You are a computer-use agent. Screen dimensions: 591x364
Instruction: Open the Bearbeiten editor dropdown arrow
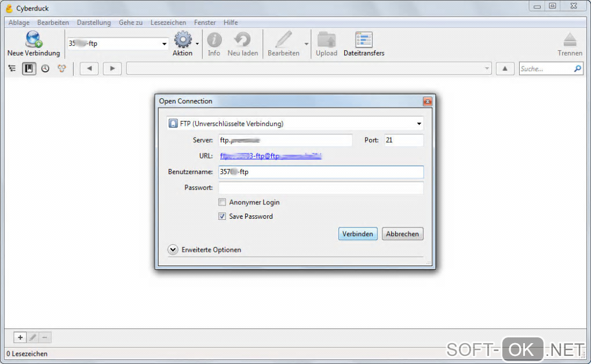(x=307, y=43)
